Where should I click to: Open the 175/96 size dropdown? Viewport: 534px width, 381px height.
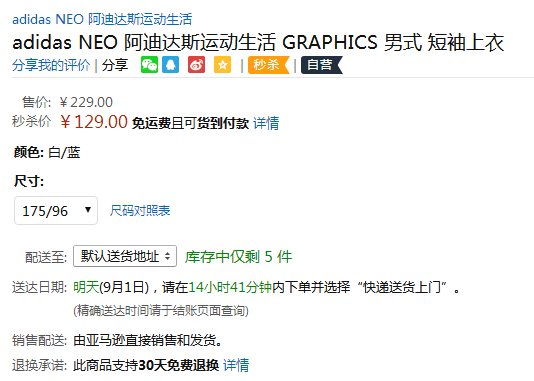point(56,210)
